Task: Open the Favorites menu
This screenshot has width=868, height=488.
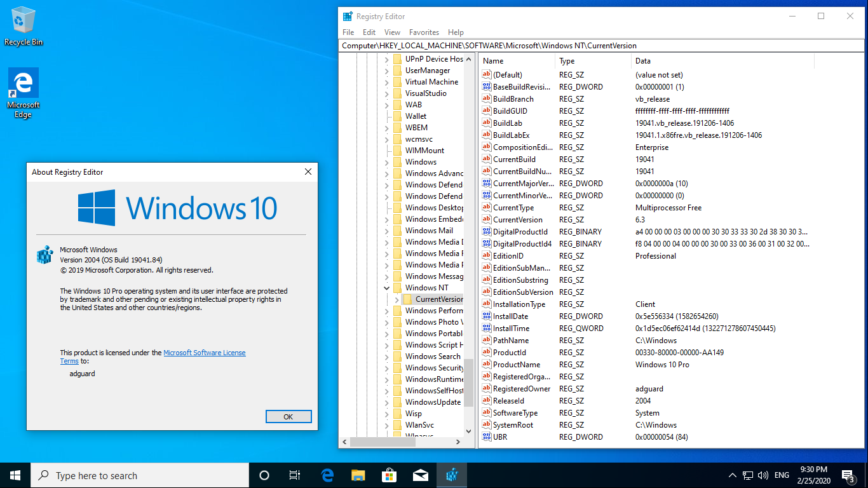Action: (424, 32)
